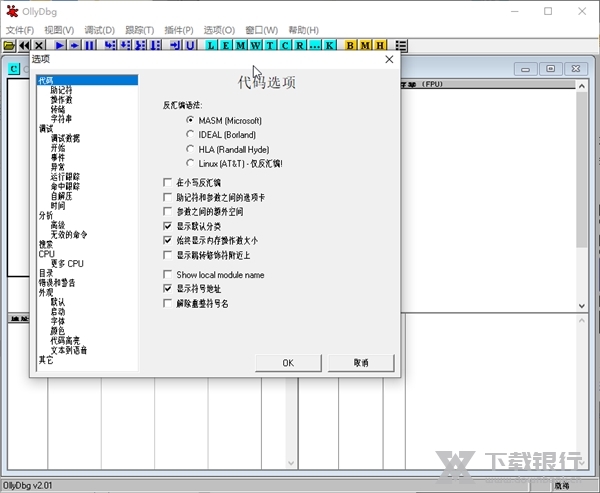Open Windows list with the W icon
Screen dimensions: 600x493
click(x=255, y=46)
